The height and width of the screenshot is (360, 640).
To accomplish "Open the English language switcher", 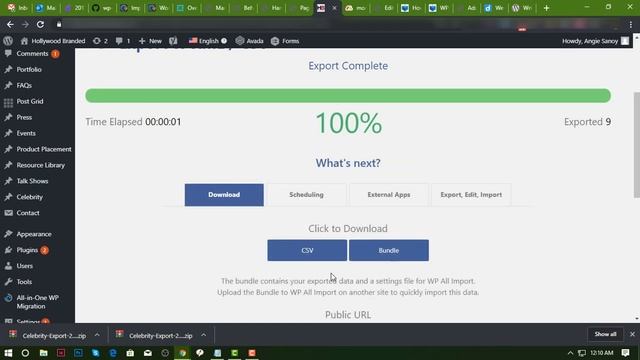I will coord(208,41).
